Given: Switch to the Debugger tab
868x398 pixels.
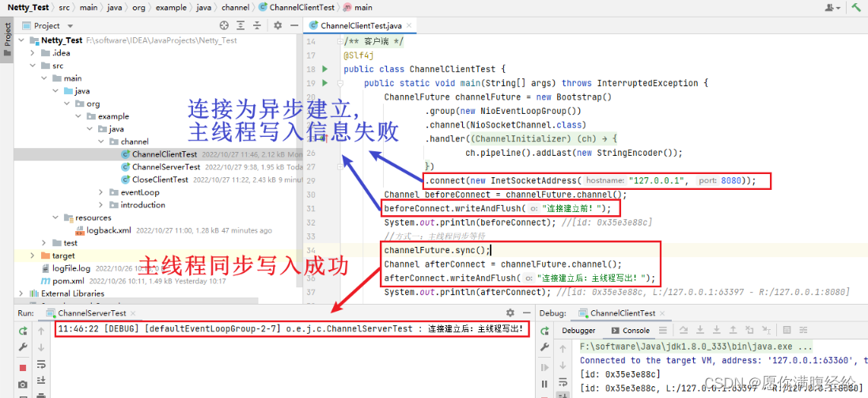Looking at the screenshot, I should (x=578, y=331).
